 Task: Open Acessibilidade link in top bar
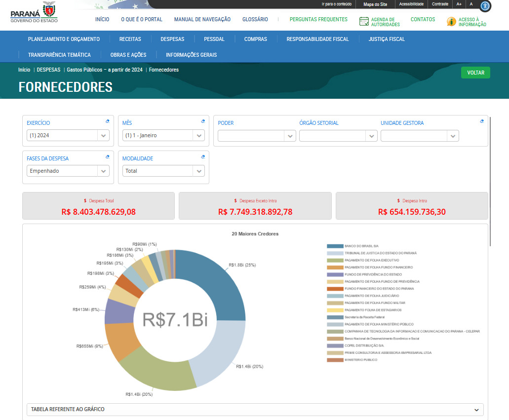coord(411,4)
